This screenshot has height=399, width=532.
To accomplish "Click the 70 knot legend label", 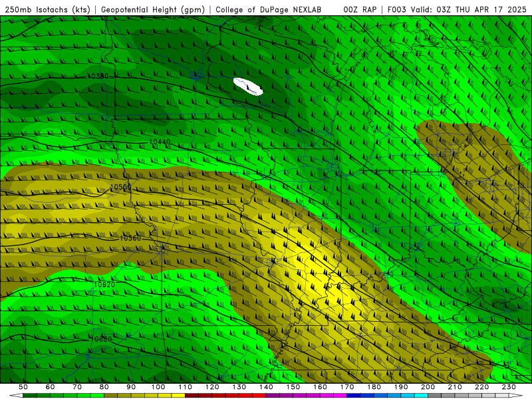I will [77, 387].
